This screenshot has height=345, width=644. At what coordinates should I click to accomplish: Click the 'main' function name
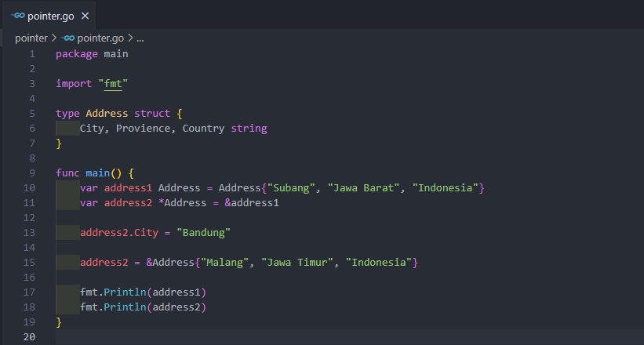(x=98, y=173)
